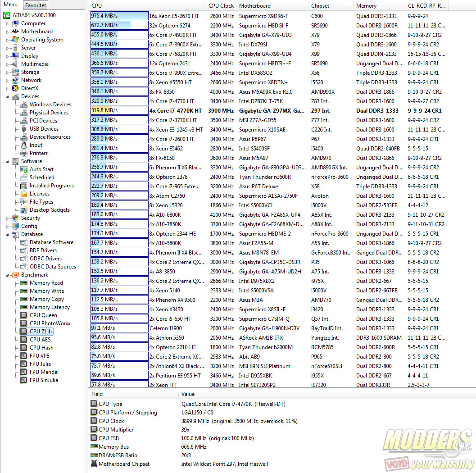Click the Value column header
The image size is (476, 473).
click(x=266, y=394)
